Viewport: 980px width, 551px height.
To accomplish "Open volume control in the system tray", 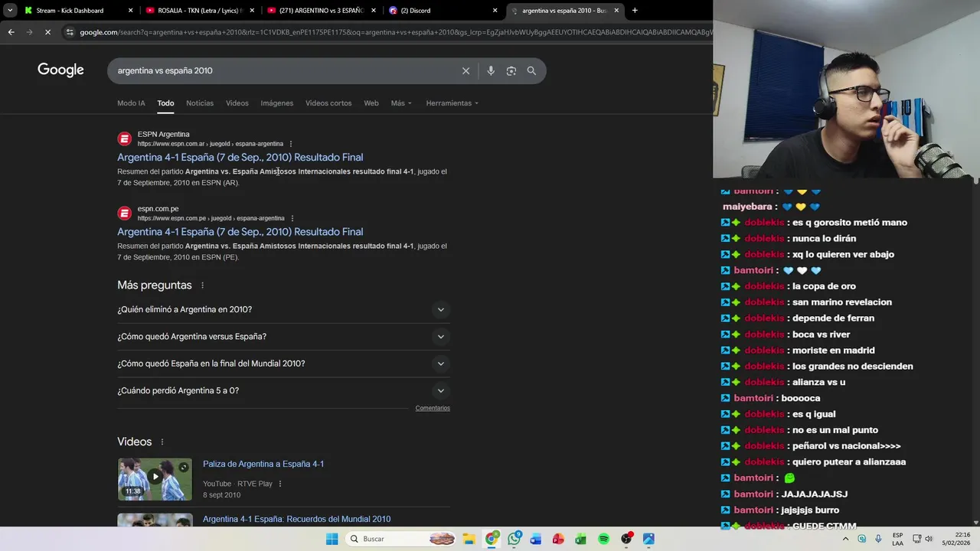I will (928, 539).
